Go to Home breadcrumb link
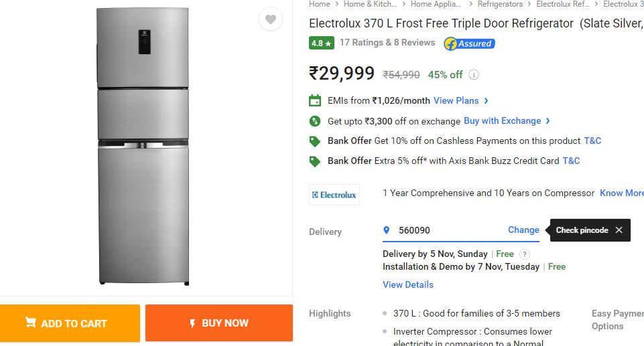The width and height of the screenshot is (644, 346). pos(320,4)
